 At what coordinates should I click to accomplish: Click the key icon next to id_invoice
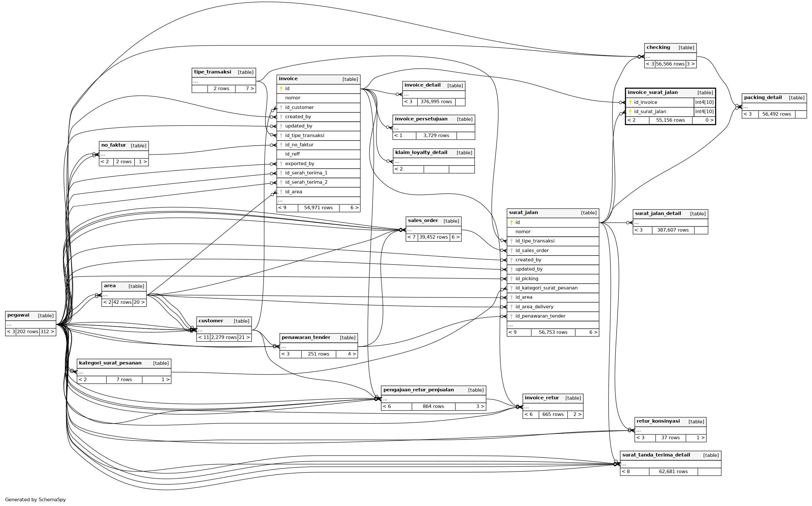[630, 103]
